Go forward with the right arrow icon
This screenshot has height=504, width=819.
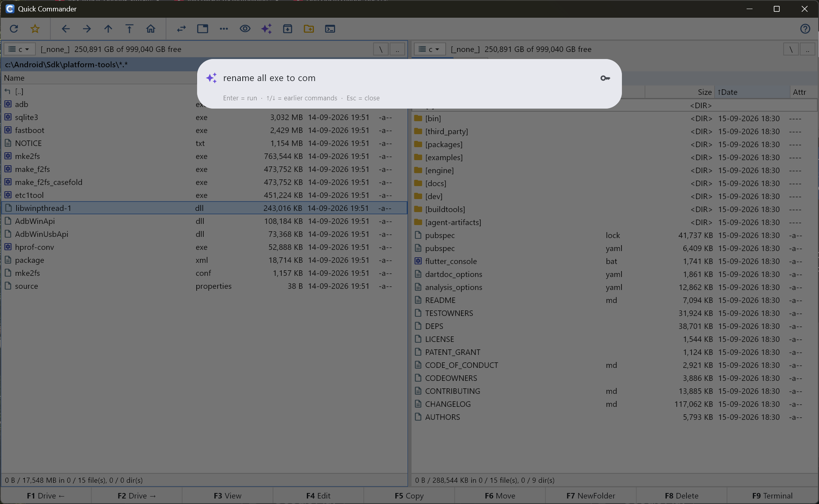click(87, 29)
